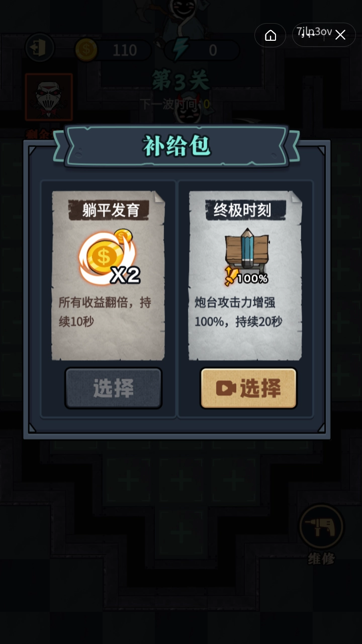Click the exit door icon

tap(39, 48)
